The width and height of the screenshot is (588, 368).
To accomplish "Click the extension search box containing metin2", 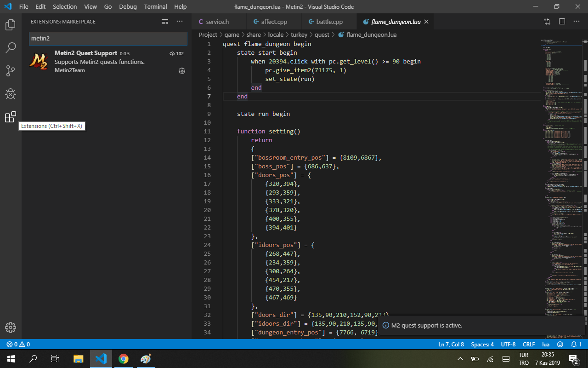I will click(x=108, y=39).
